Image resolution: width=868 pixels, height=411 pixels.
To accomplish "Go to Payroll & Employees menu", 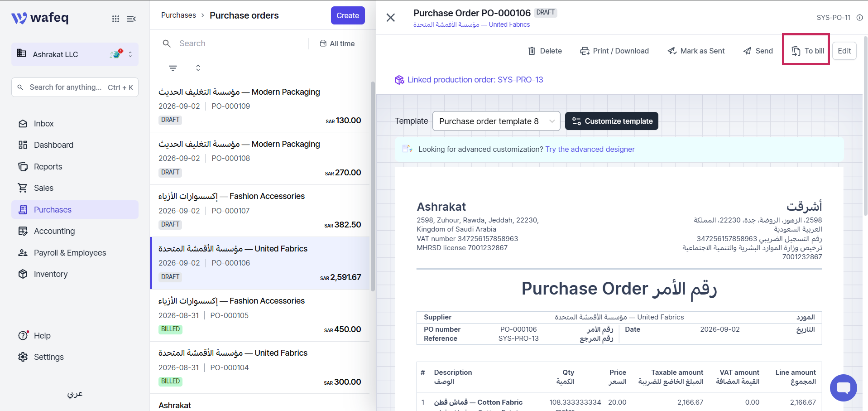I will click(x=70, y=253).
